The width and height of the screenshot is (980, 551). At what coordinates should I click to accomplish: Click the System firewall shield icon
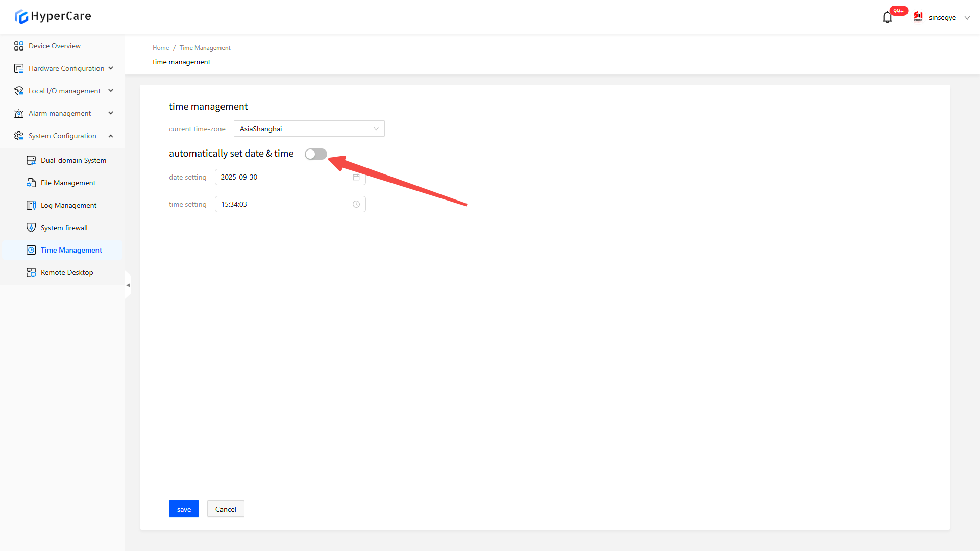point(31,228)
